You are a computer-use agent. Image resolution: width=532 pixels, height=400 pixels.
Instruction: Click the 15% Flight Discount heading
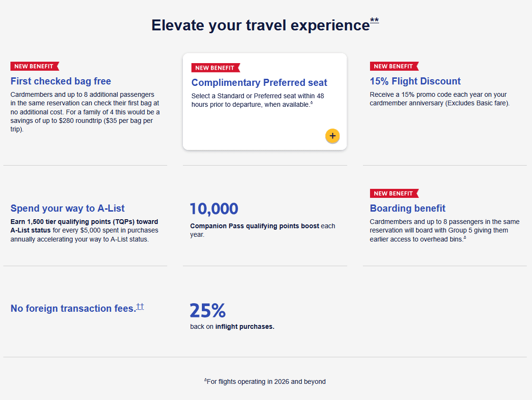tap(415, 81)
